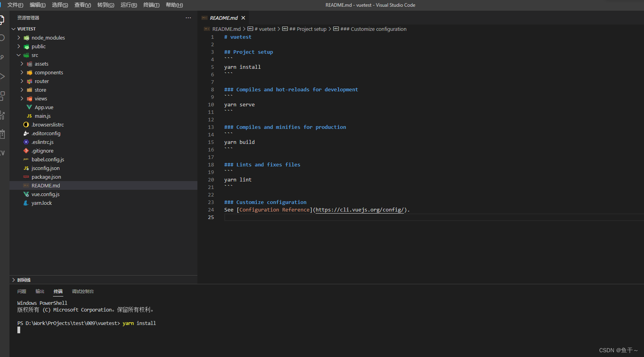Open the 编辑(E) menu
This screenshot has height=357, width=644.
point(38,5)
